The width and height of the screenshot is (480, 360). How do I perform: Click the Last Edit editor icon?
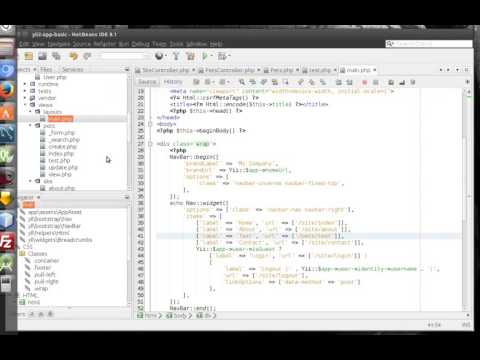[196, 82]
